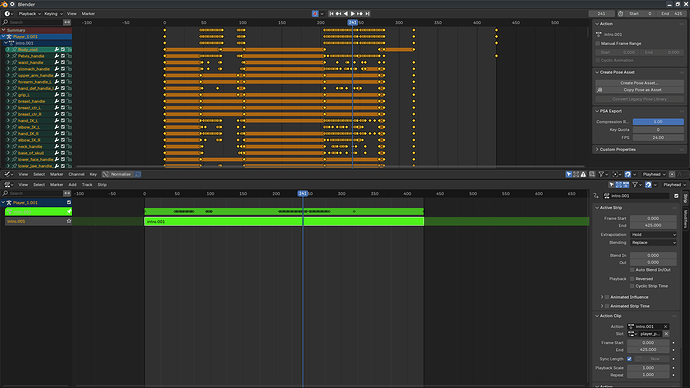Toggle modifiers wrench on Pelvis_handle channel
This screenshot has width=690, height=388.
(57, 56)
